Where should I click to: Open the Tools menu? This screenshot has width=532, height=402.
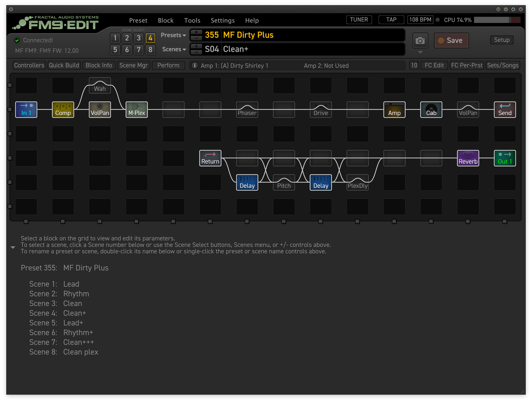pyautogui.click(x=192, y=20)
